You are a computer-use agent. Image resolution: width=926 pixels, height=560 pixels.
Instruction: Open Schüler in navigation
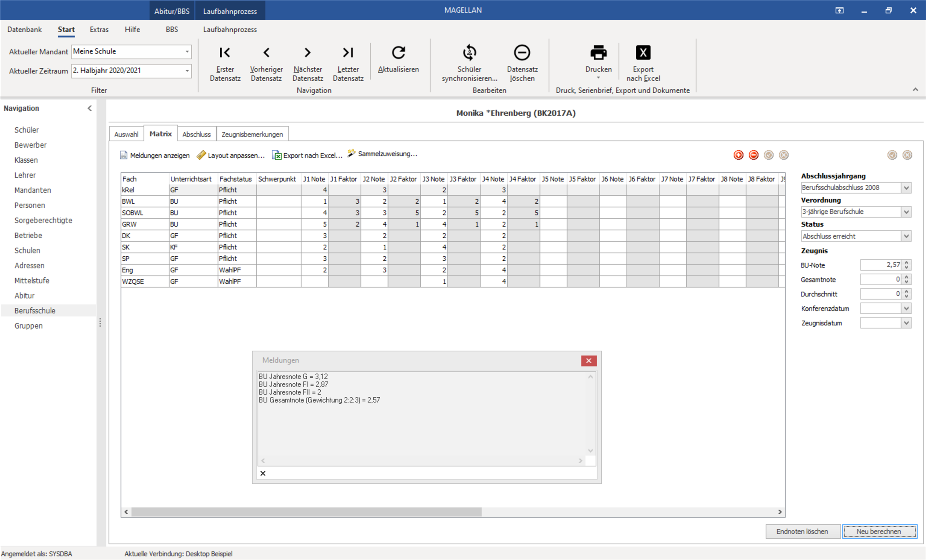click(27, 130)
